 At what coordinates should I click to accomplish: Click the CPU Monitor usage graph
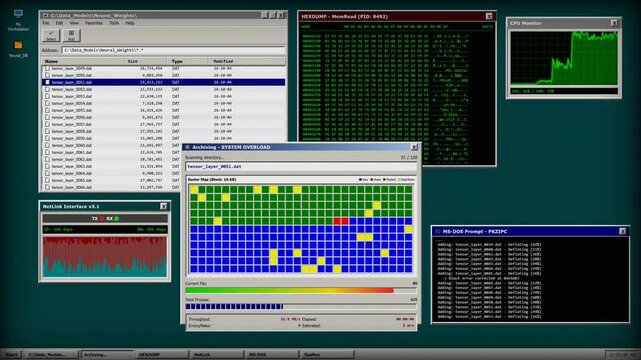[564, 58]
